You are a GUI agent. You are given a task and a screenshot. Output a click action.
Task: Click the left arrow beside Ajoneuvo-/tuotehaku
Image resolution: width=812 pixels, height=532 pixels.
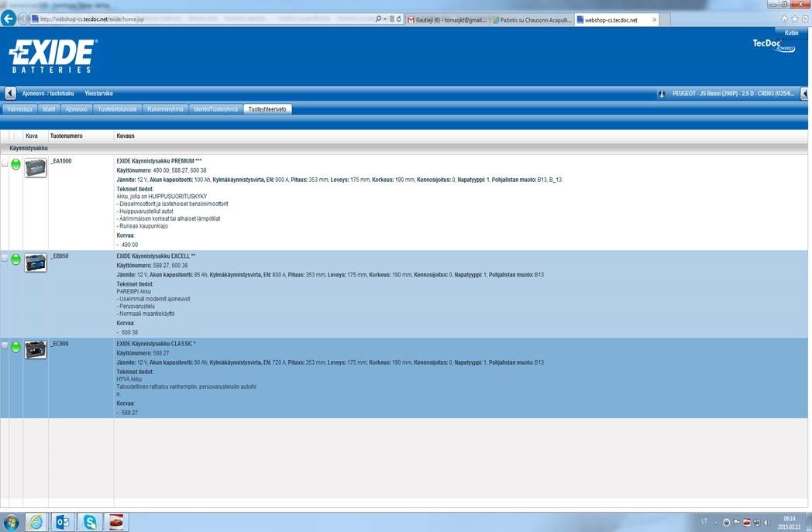[10, 94]
